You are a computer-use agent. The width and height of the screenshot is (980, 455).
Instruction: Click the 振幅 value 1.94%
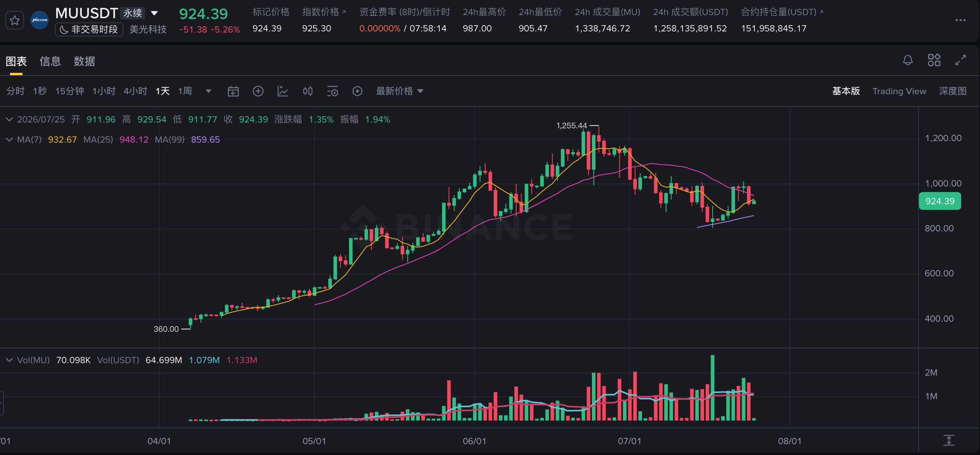pos(378,119)
